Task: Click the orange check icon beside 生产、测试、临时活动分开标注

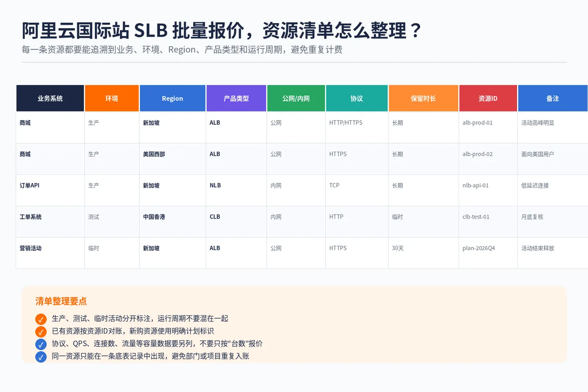Action: (41, 319)
